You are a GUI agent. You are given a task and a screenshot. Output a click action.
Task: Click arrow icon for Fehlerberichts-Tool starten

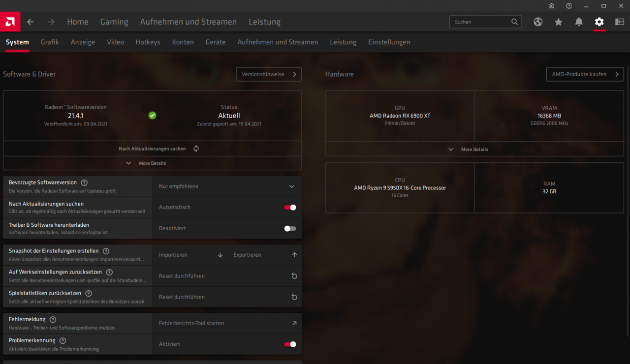[294, 323]
